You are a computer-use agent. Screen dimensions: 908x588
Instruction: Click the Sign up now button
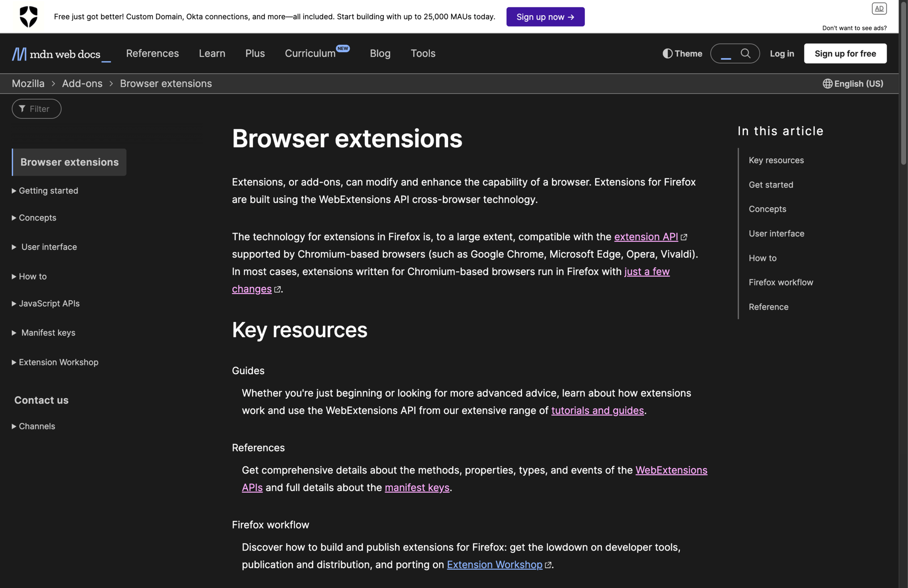coord(545,17)
